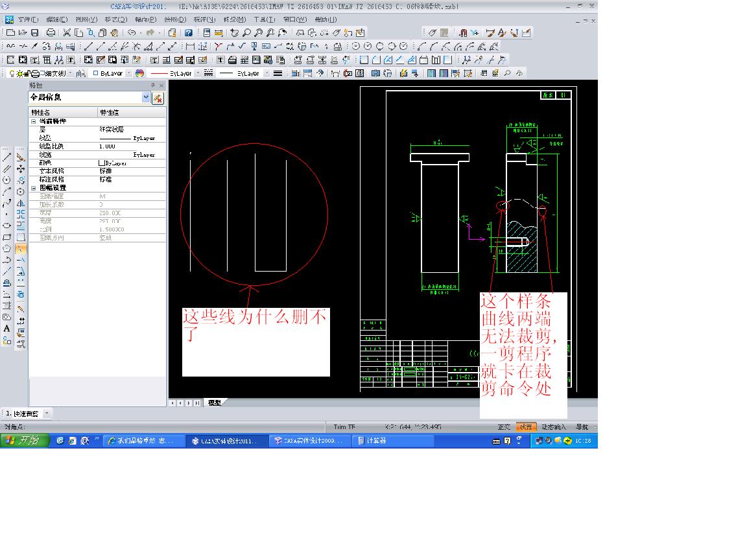The height and width of the screenshot is (560, 747).
Task: Open the Window menu
Action: click(x=295, y=19)
